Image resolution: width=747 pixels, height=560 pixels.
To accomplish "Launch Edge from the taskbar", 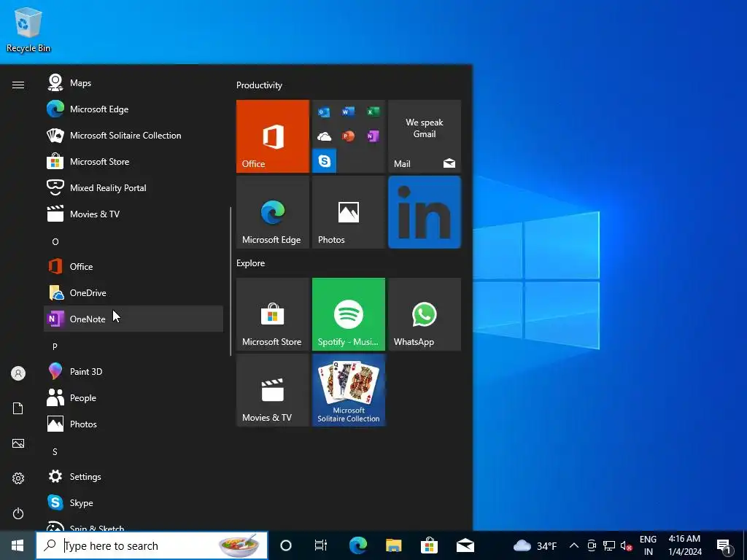I will click(357, 545).
